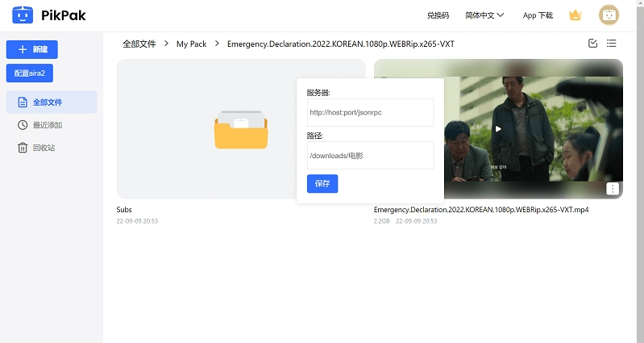Viewport: 644px width, 343px height.
Task: Open the user avatar menu
Action: tap(609, 15)
